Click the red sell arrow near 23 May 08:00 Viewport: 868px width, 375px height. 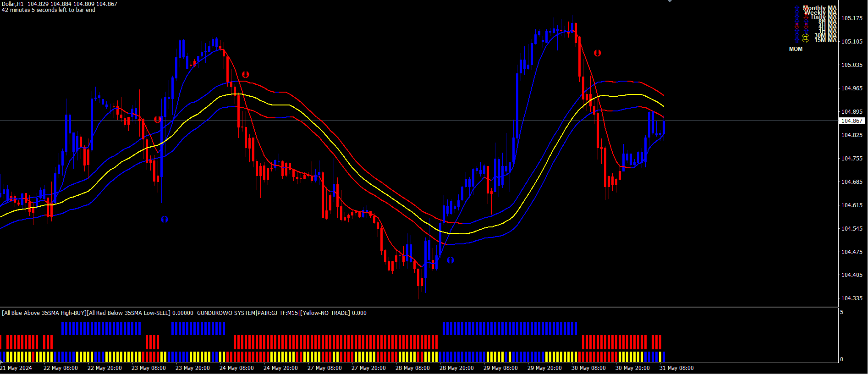click(x=158, y=120)
